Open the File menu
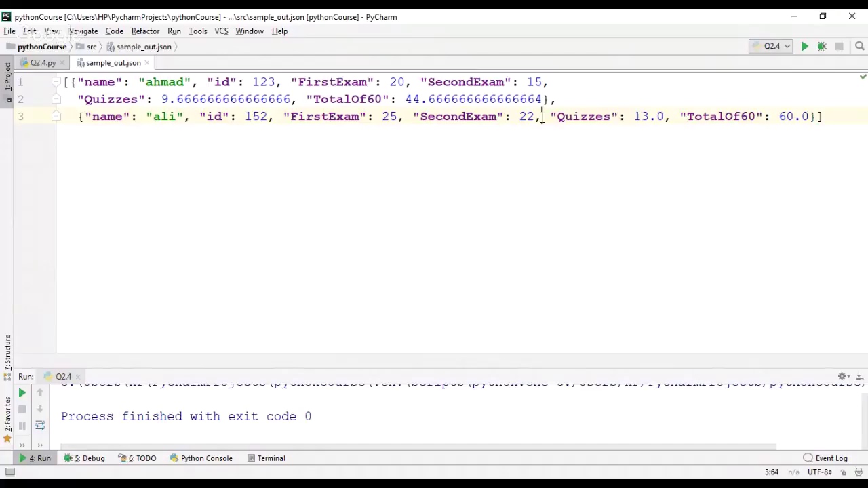Image resolution: width=868 pixels, height=488 pixels. [9, 31]
